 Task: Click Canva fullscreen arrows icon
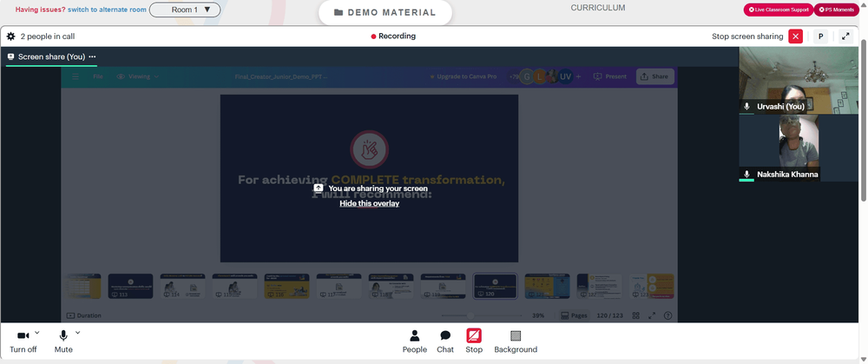652,315
